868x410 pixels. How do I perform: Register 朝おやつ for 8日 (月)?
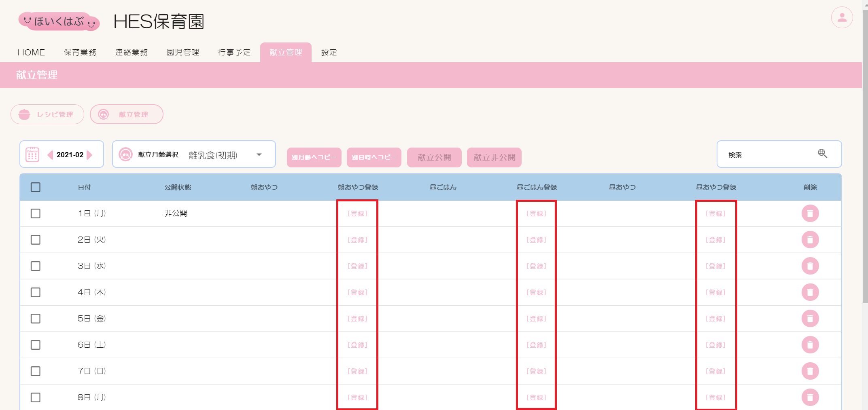click(x=357, y=397)
